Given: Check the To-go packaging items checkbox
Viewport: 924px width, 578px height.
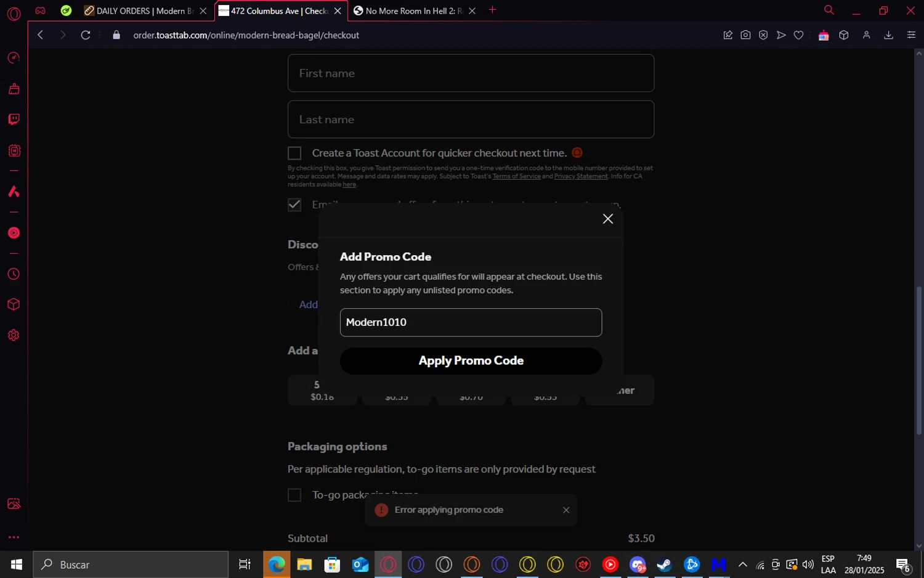Looking at the screenshot, I should coord(294,495).
